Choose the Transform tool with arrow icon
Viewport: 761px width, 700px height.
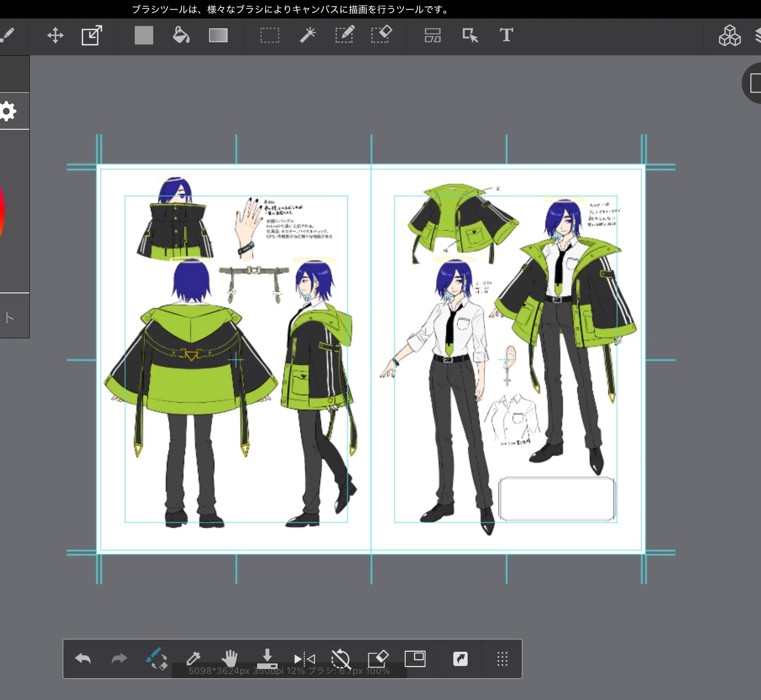coord(92,35)
